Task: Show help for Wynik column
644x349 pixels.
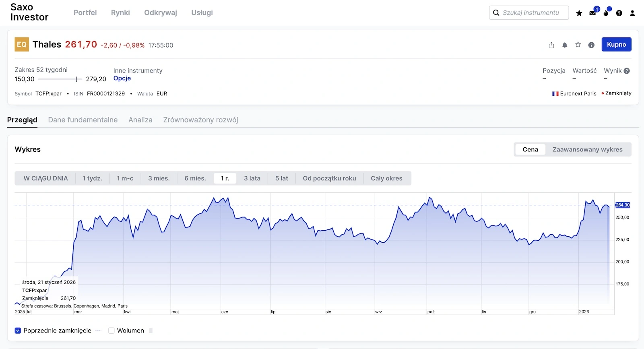Action: tap(627, 71)
